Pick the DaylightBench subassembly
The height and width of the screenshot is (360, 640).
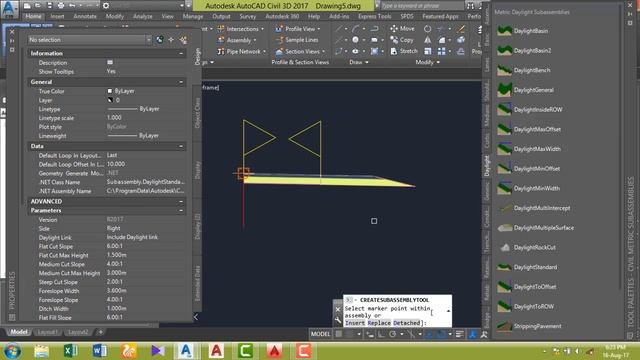click(532, 70)
